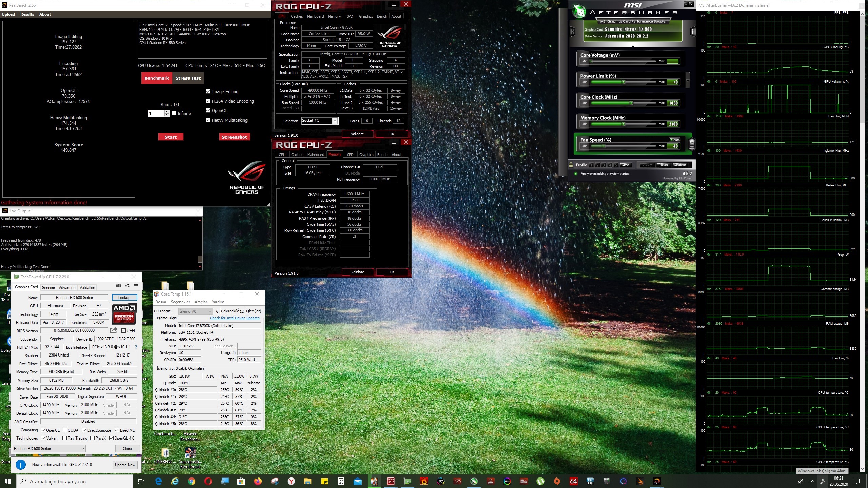The image size is (868, 488).
Task: Open the Results menu in RealBench
Action: click(27, 14)
